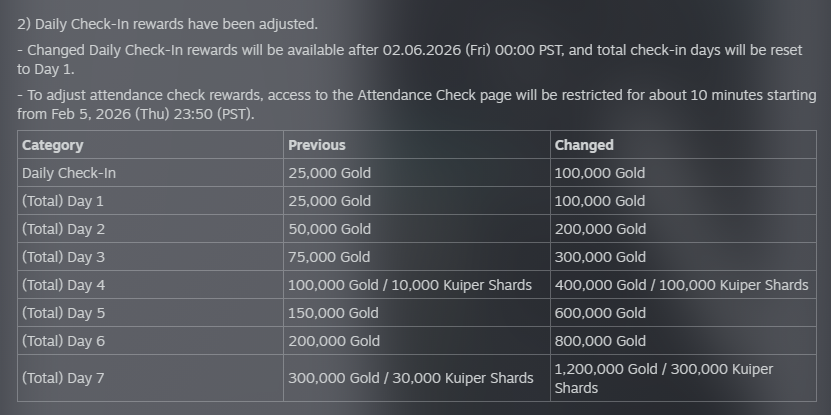Click the Attendance Check page restriction note

(x=415, y=105)
